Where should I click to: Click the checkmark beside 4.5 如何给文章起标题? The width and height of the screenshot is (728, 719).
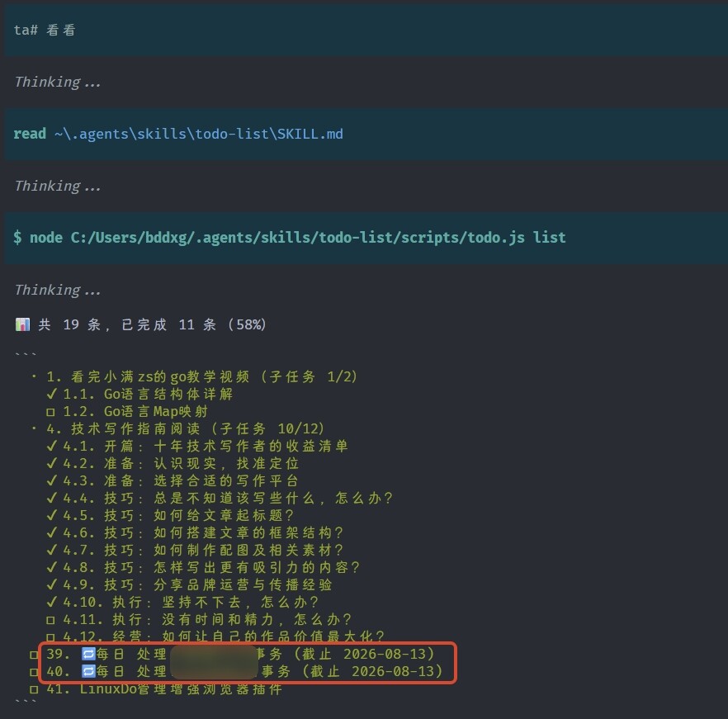51,515
